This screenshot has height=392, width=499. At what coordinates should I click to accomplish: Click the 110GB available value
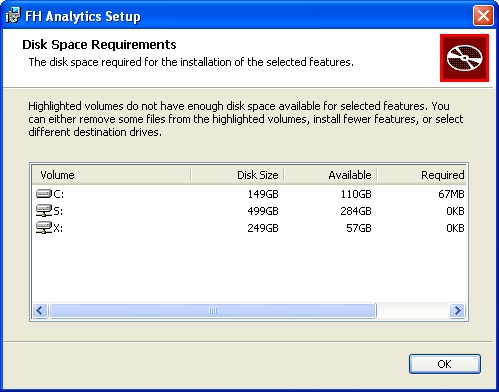(x=356, y=194)
